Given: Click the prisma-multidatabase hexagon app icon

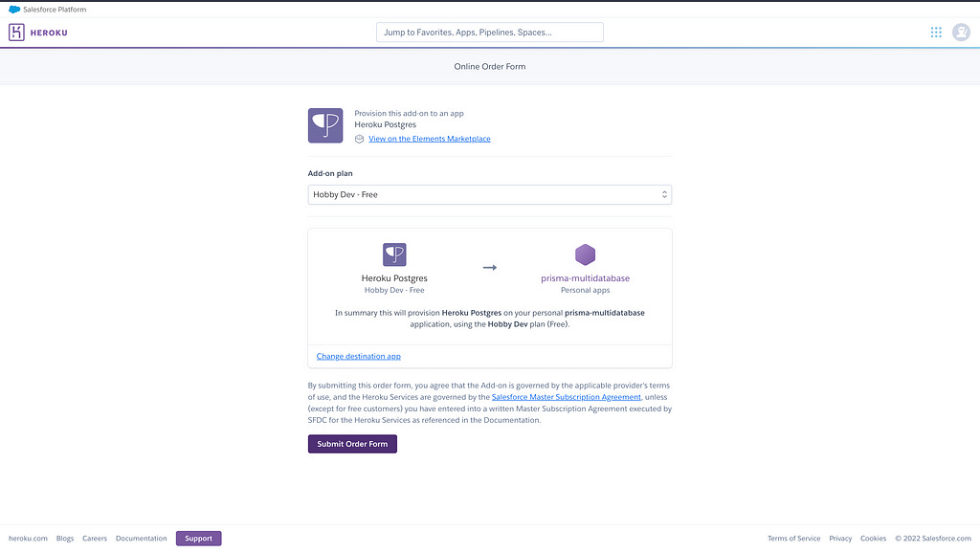Looking at the screenshot, I should 585,254.
